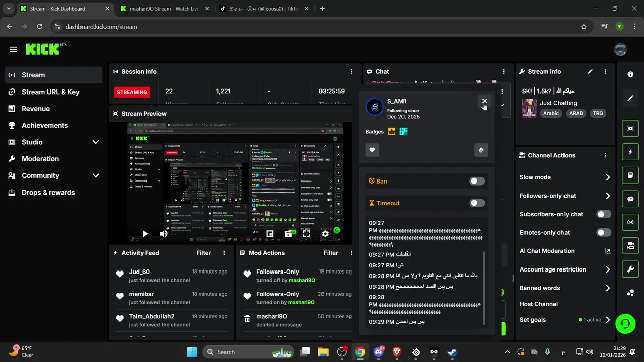Screen dimensions: 644x362
Task: Toggle the Ban switch for S_AM1
Action: pos(477,181)
